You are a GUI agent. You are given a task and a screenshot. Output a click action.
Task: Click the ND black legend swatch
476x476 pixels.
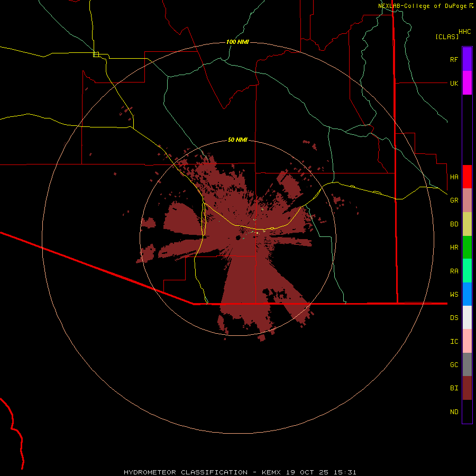[467, 411]
